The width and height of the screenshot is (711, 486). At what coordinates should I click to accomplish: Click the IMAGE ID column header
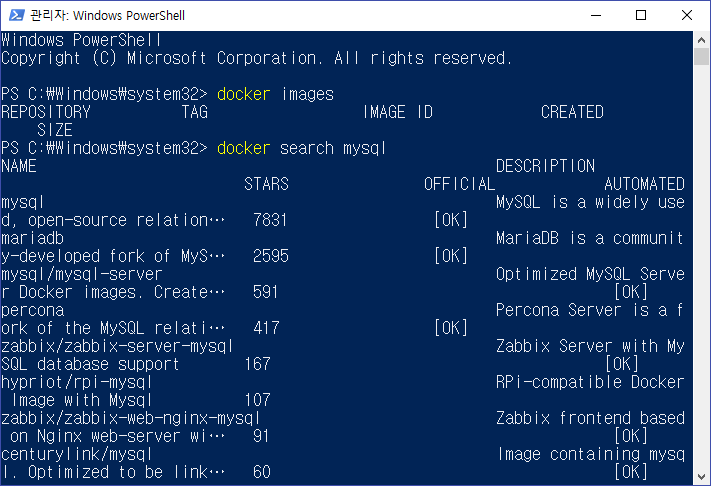coord(398,112)
